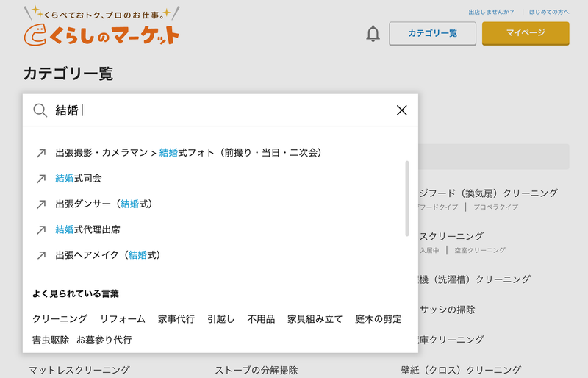
Task: Open the フード（換気扇）クリーニング category
Action: [x=488, y=193]
